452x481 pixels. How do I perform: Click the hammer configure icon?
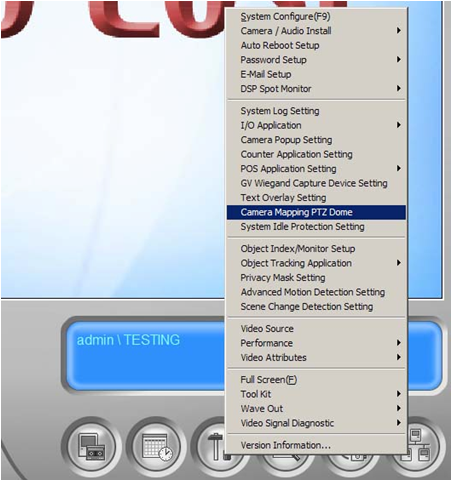pos(212,446)
